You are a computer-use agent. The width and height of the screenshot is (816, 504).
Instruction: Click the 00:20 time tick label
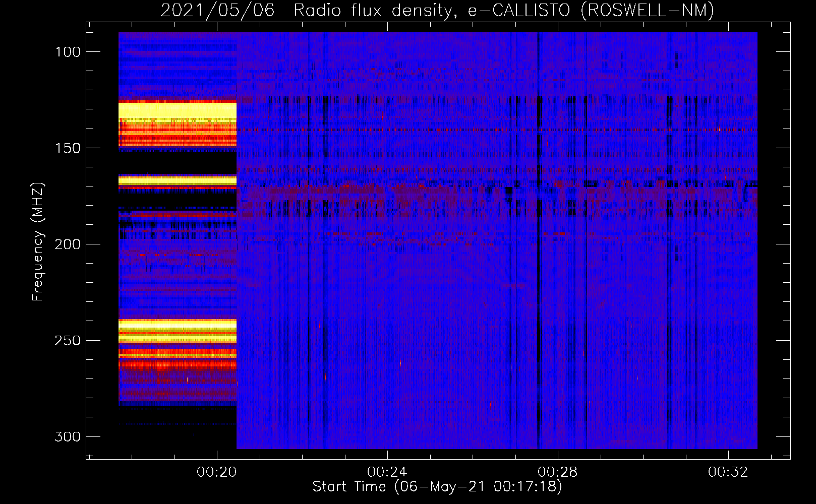tap(217, 472)
